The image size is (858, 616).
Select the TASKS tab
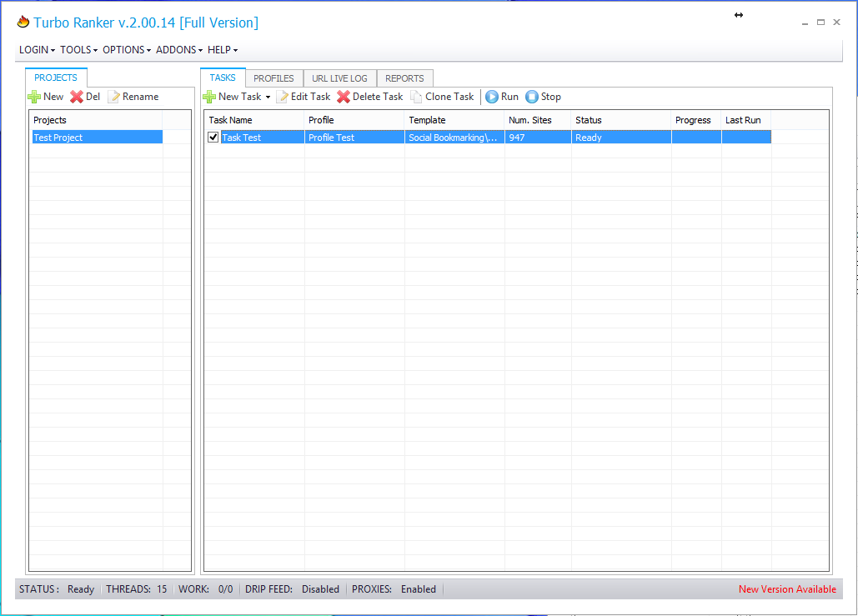click(223, 78)
